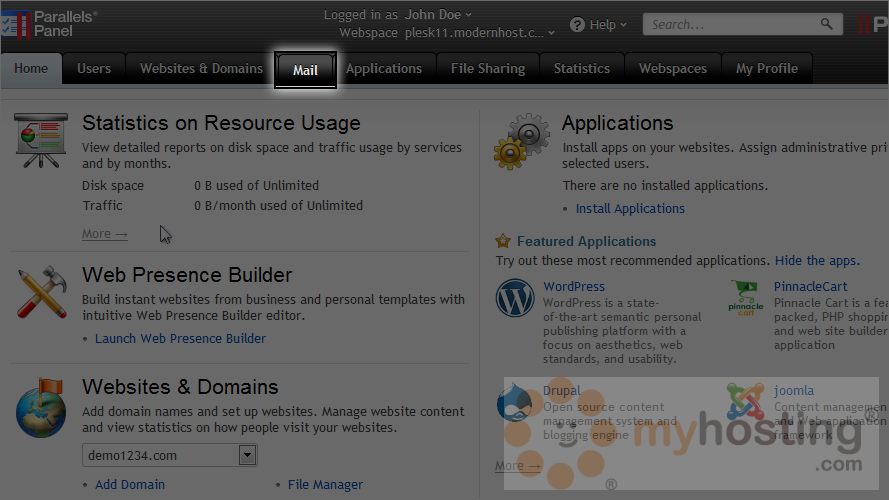Click the Statistics presentation board icon

(x=41, y=140)
